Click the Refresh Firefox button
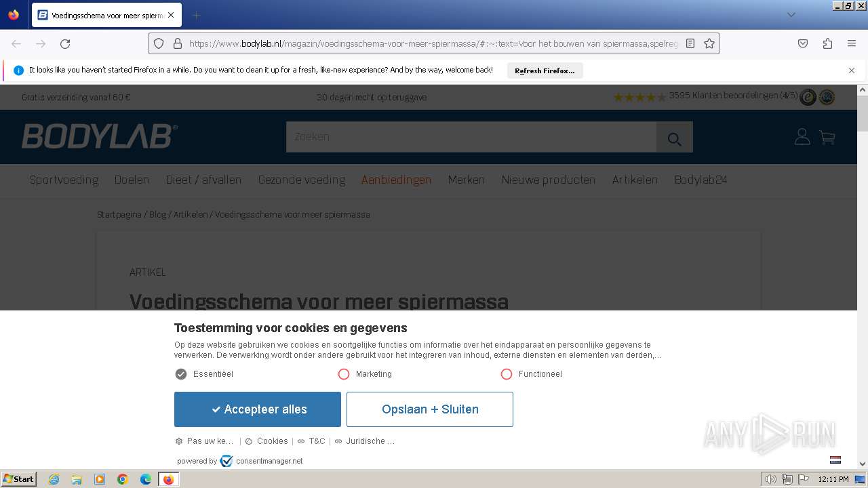The width and height of the screenshot is (868, 488). click(545, 70)
